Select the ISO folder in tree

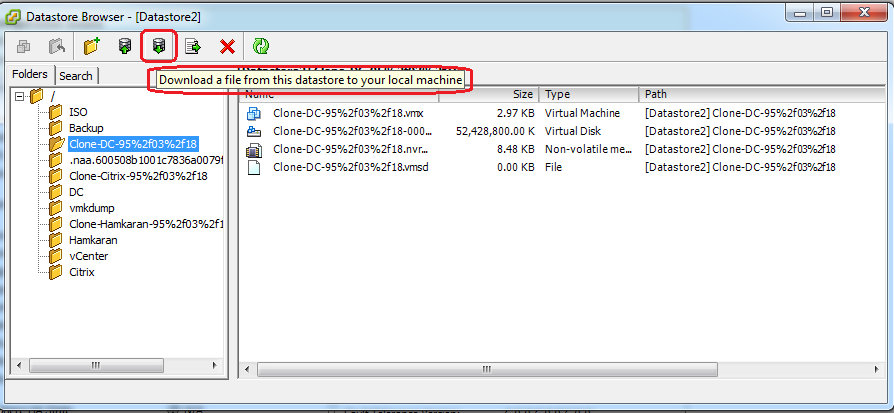coord(79,112)
